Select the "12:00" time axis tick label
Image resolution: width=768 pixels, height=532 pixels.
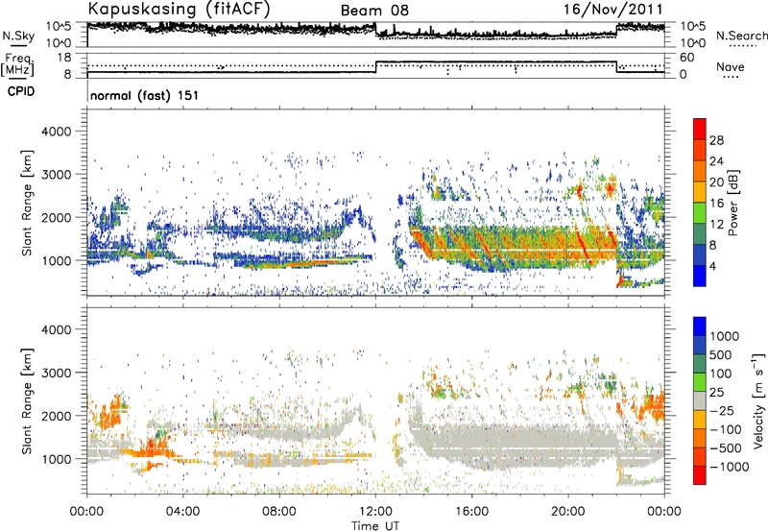pos(375,512)
